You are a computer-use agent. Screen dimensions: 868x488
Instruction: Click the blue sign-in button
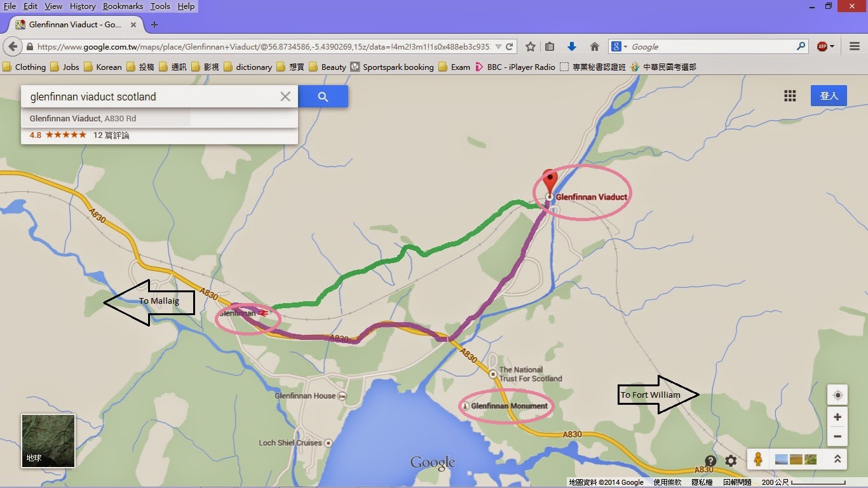click(829, 96)
